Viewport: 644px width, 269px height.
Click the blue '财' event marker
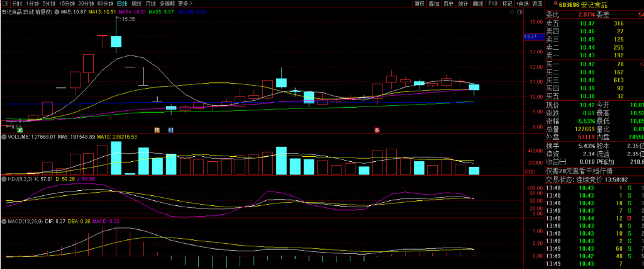point(170,130)
